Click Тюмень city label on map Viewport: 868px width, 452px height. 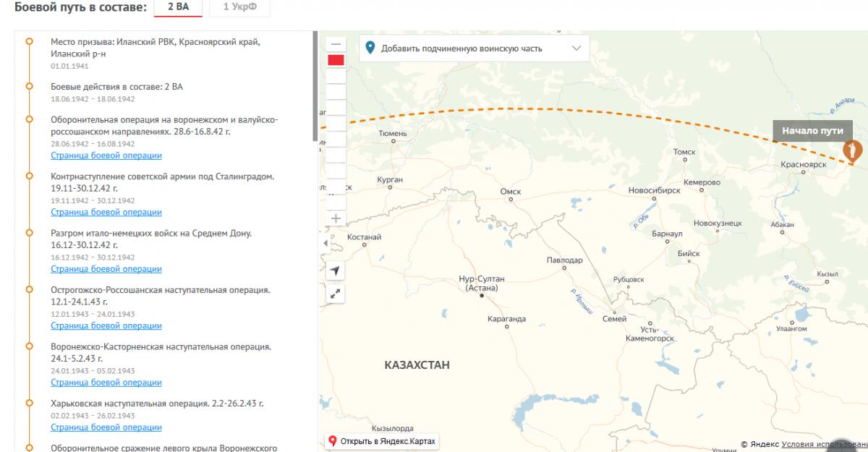click(x=392, y=134)
